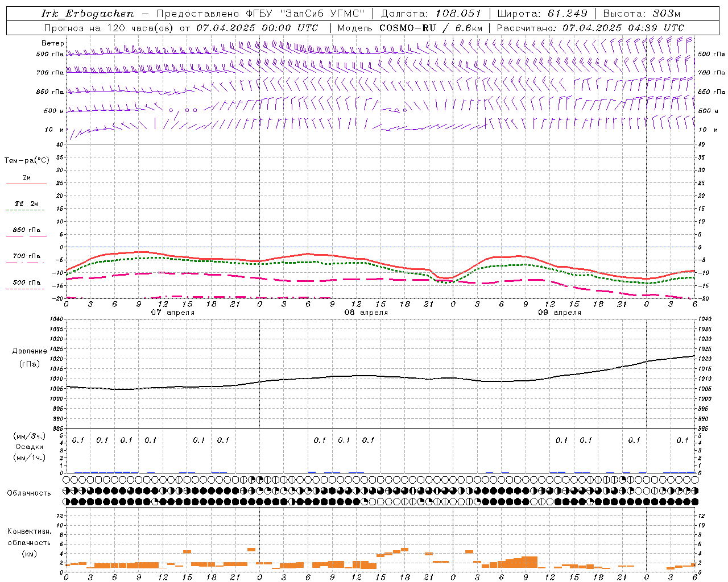Click the 07 апреля date label

click(x=172, y=313)
